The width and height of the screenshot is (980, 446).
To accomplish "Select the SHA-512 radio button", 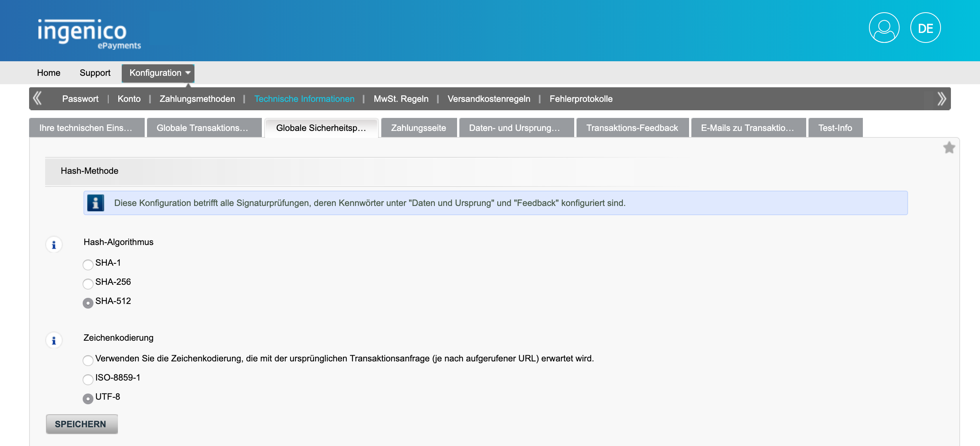I will pos(88,303).
